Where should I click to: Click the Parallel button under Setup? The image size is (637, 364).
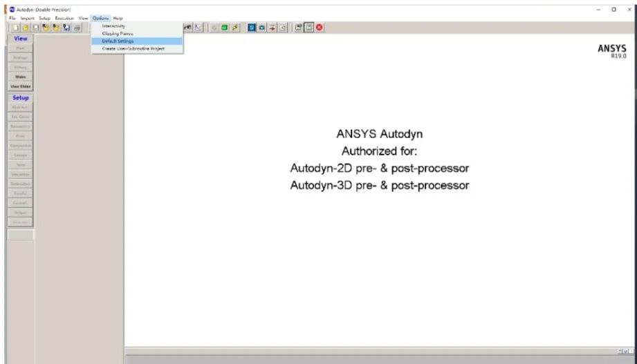[x=20, y=193]
